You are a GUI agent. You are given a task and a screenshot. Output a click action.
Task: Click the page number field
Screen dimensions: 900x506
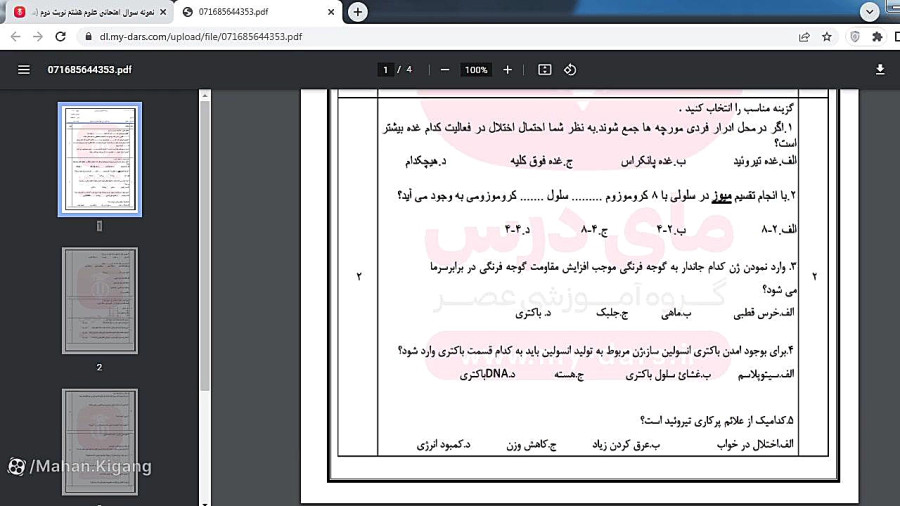385,69
